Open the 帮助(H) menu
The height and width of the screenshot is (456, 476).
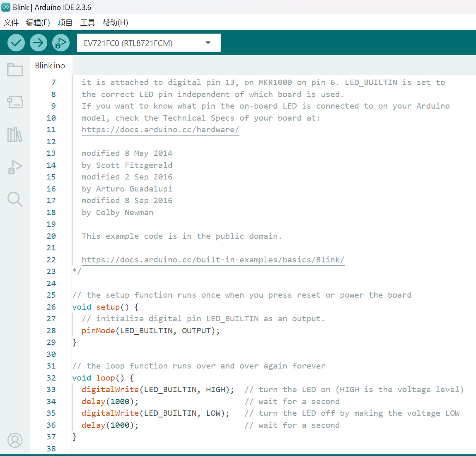point(115,22)
